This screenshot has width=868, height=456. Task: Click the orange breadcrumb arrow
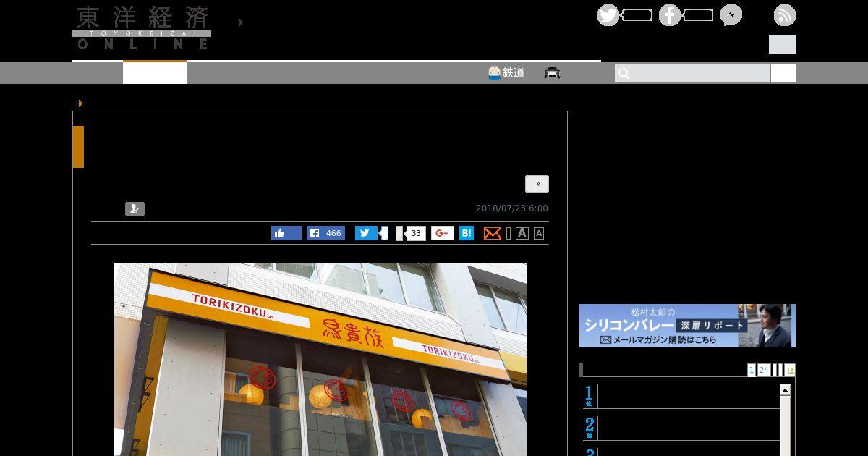pyautogui.click(x=80, y=104)
